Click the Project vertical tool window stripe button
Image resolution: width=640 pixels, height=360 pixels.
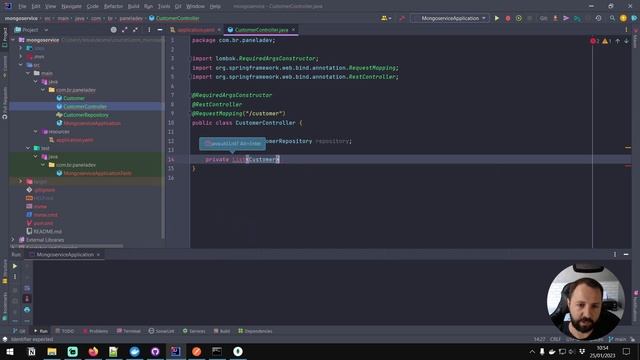(x=4, y=37)
